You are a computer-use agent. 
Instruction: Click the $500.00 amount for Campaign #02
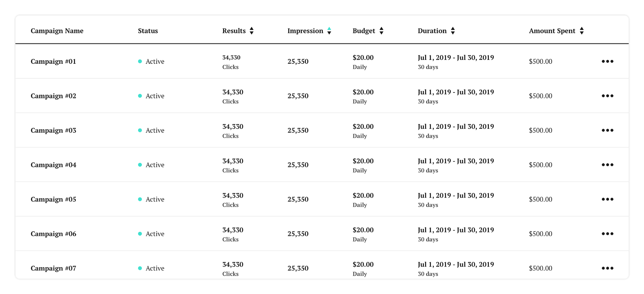(x=540, y=96)
